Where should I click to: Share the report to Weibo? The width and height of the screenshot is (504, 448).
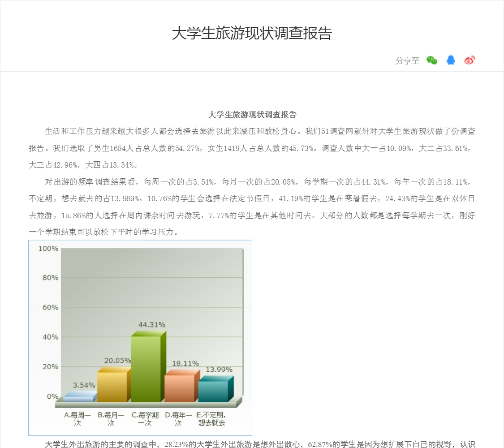[470, 60]
